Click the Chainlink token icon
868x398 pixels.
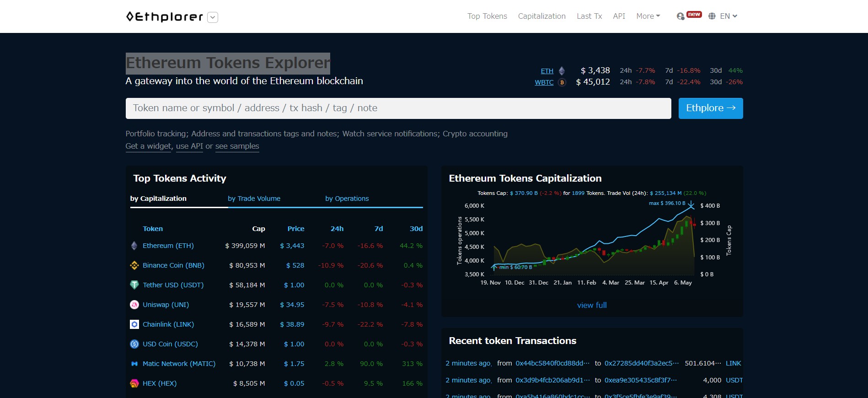click(134, 324)
